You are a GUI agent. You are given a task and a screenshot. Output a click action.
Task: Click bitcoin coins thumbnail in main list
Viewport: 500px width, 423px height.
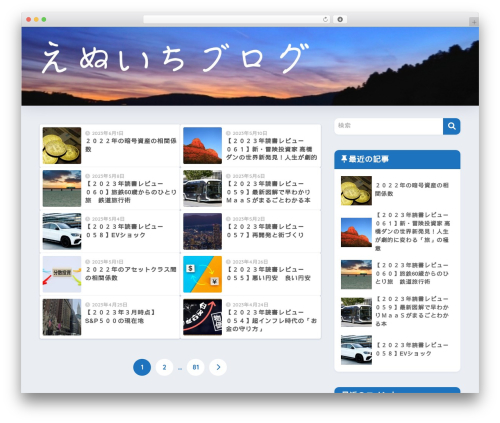coord(62,145)
